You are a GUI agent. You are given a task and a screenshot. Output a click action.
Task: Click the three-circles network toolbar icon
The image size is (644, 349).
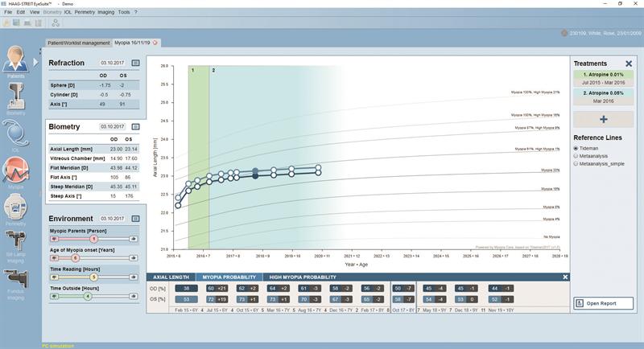[56, 23]
